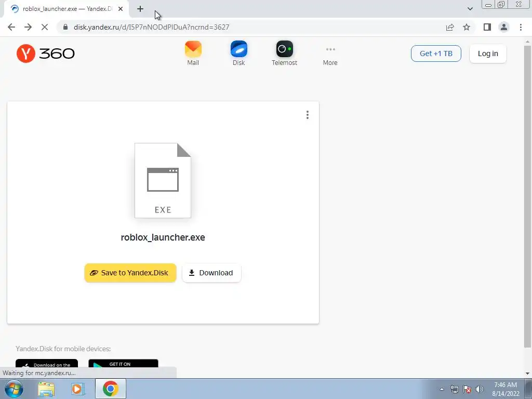Open the App Store download badge
The height and width of the screenshot is (399, 532).
coord(47,363)
